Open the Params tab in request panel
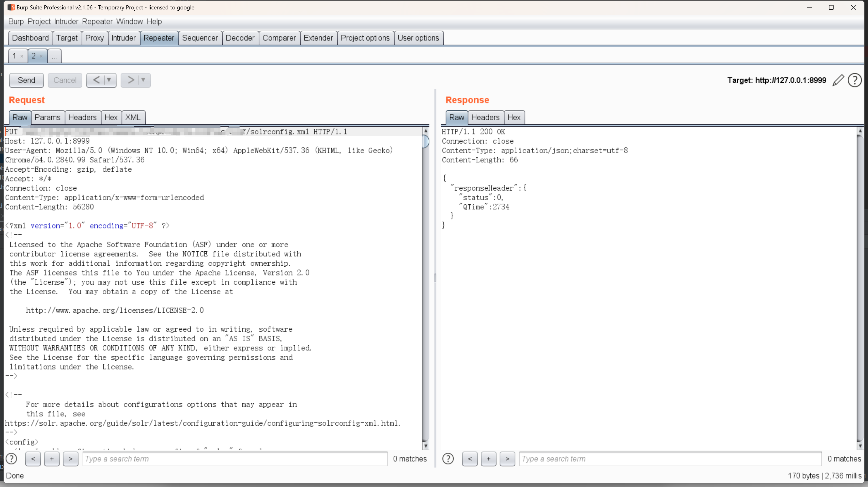 click(47, 117)
